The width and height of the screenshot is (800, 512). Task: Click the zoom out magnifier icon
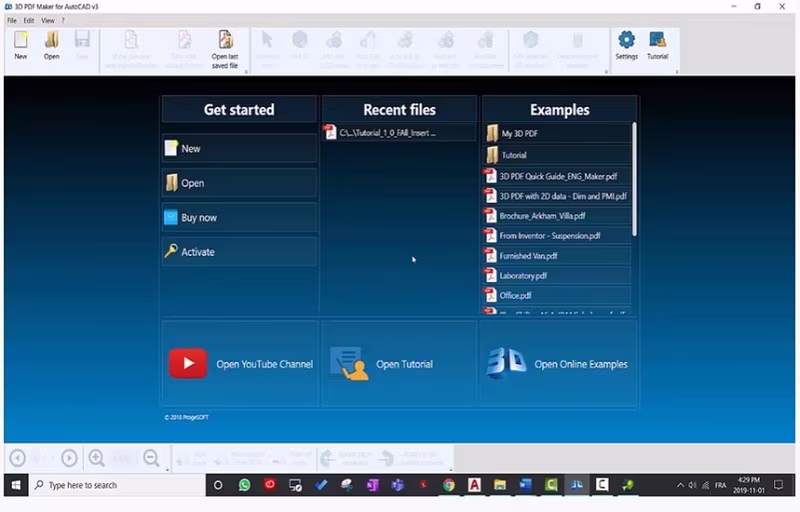pos(151,458)
